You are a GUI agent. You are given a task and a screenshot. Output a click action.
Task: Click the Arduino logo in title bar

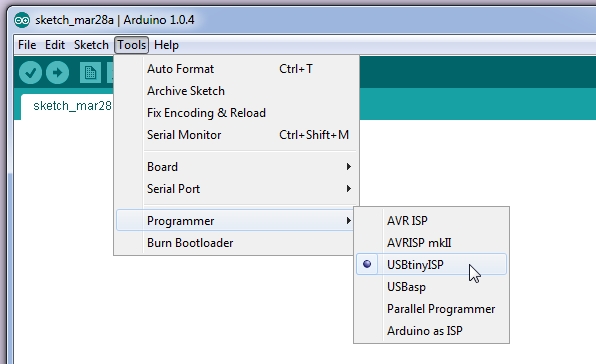(22, 20)
